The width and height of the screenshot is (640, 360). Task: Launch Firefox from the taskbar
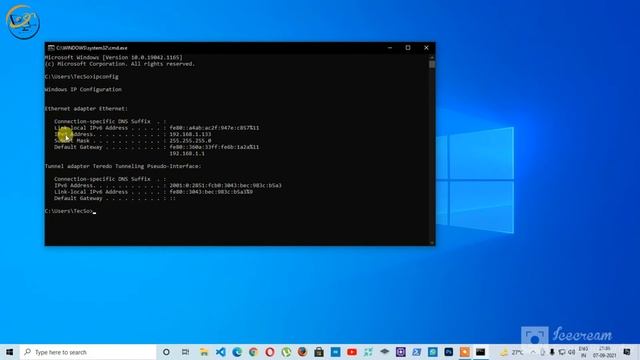[x=302, y=352]
